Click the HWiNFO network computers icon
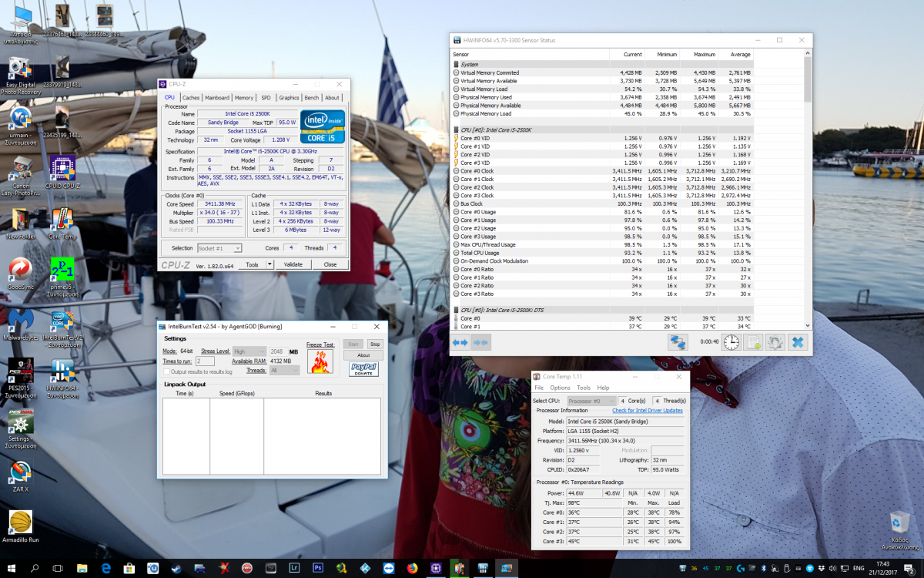924x578 pixels. click(678, 342)
